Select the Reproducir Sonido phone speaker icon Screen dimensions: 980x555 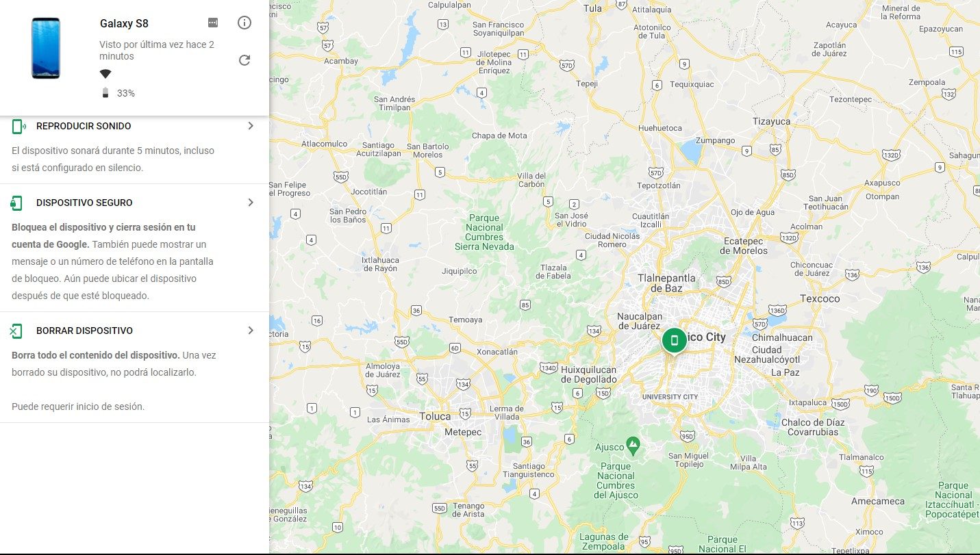(17, 126)
